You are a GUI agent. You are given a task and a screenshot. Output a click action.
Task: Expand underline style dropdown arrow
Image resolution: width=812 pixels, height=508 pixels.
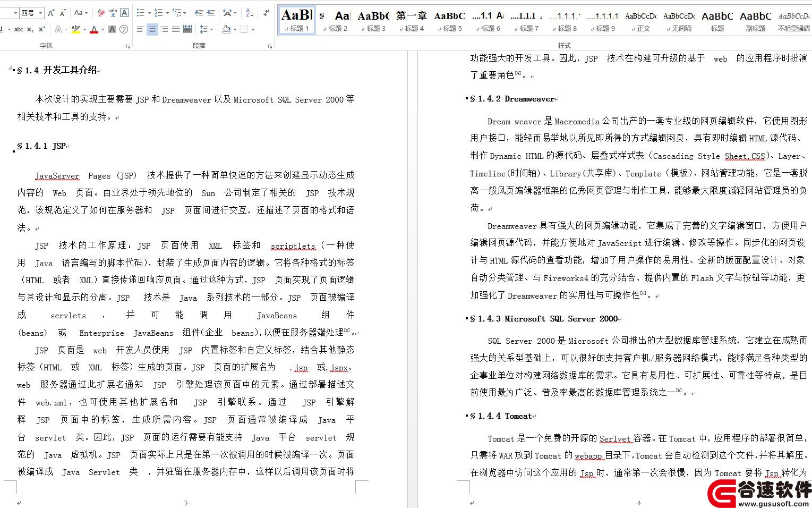pos(9,29)
